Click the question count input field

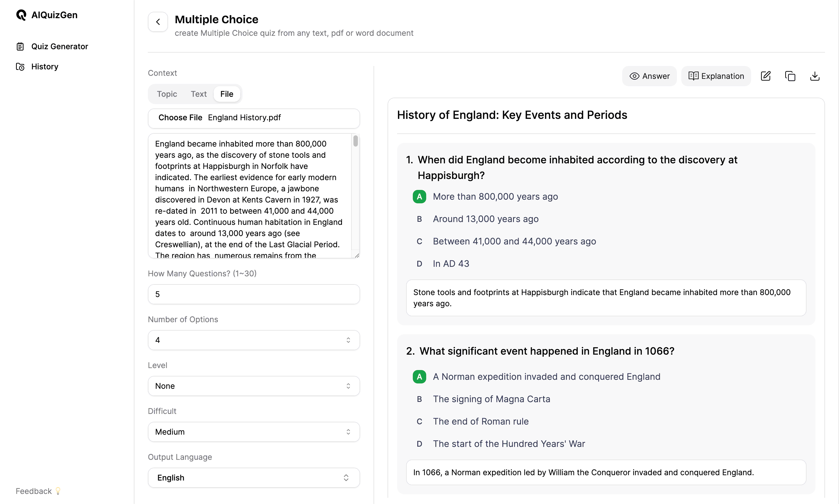[x=254, y=294]
